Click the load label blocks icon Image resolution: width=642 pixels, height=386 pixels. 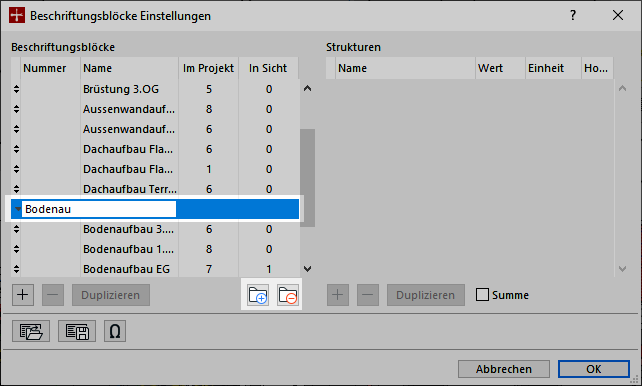pyautogui.click(x=31, y=331)
